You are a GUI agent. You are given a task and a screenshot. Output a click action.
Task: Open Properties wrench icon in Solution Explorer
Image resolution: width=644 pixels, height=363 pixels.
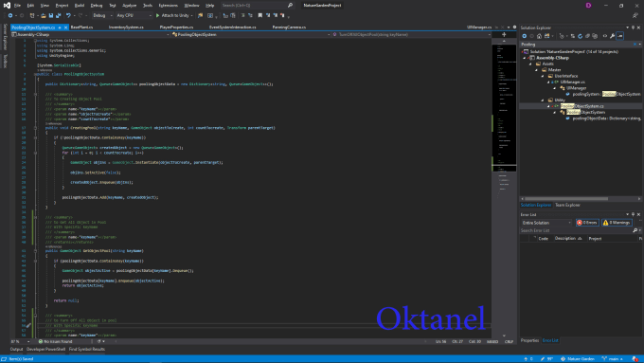tap(612, 36)
